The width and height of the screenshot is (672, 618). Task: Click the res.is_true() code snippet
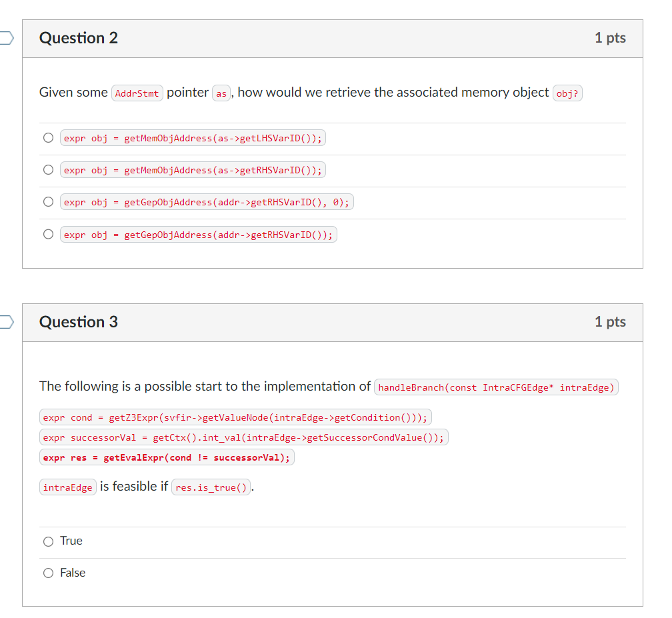[211, 487]
